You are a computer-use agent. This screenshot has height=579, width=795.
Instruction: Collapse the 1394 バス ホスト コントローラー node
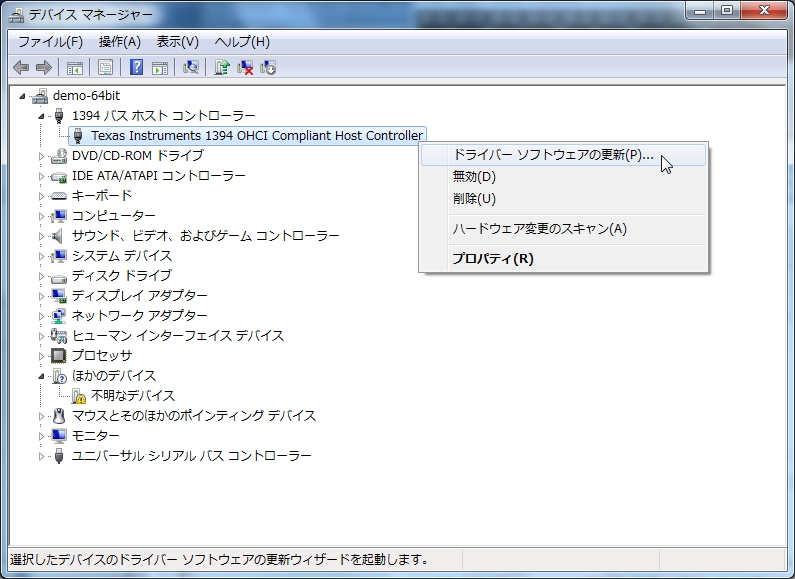42,116
